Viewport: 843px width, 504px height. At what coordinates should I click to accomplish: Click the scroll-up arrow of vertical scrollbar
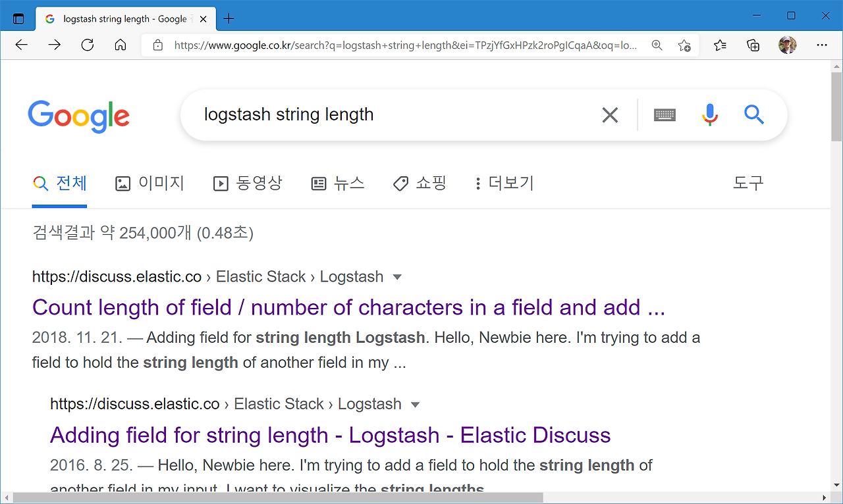point(836,67)
